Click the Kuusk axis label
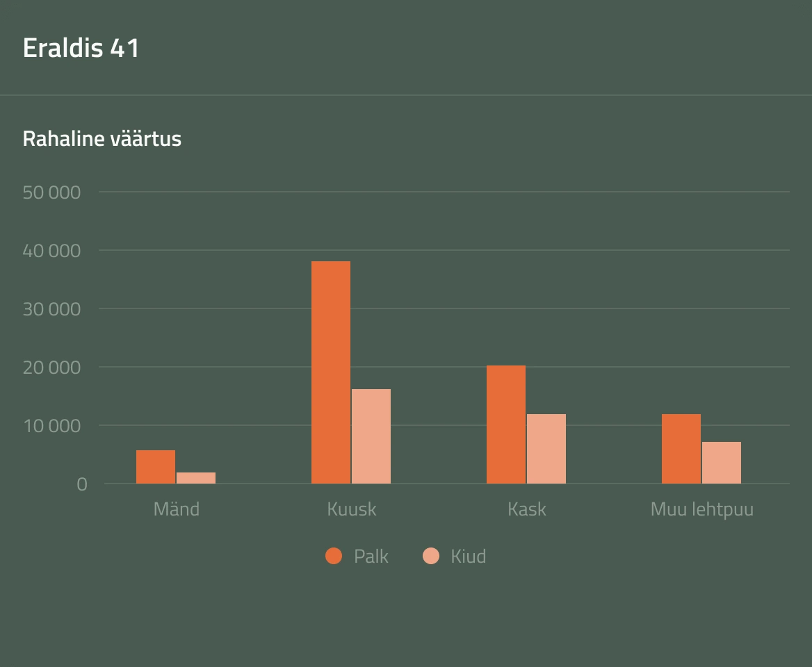This screenshot has height=667, width=812. (352, 509)
